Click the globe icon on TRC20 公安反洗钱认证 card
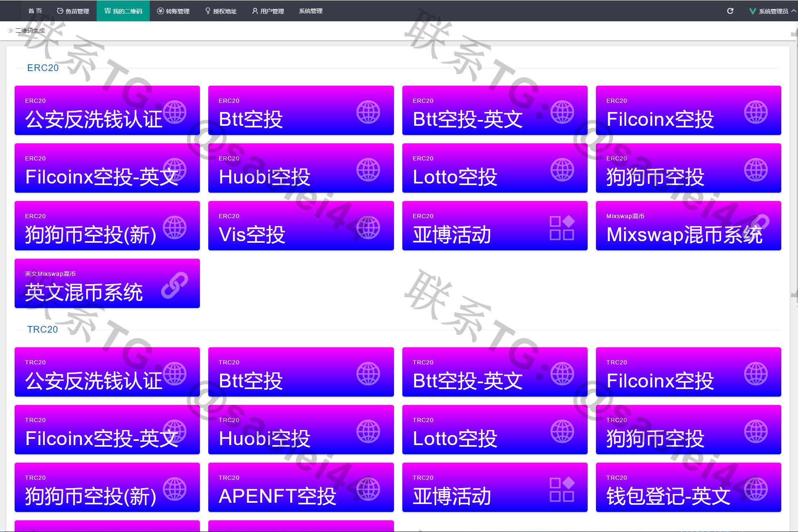The height and width of the screenshot is (532, 798). pyautogui.click(x=175, y=374)
